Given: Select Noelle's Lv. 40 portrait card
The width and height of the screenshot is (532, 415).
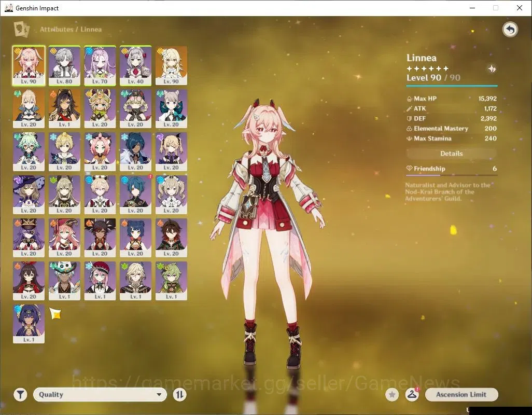Looking at the screenshot, I should 136,65.
